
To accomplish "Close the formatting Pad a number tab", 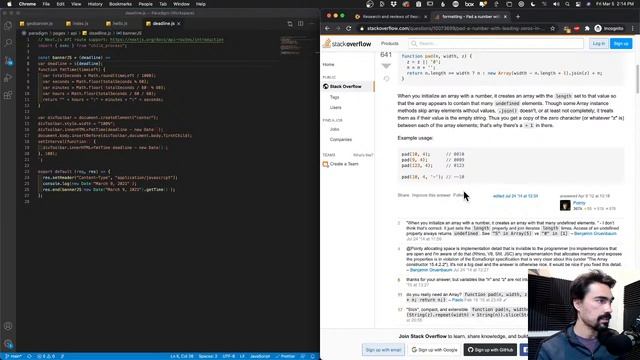I will coord(505,17).
